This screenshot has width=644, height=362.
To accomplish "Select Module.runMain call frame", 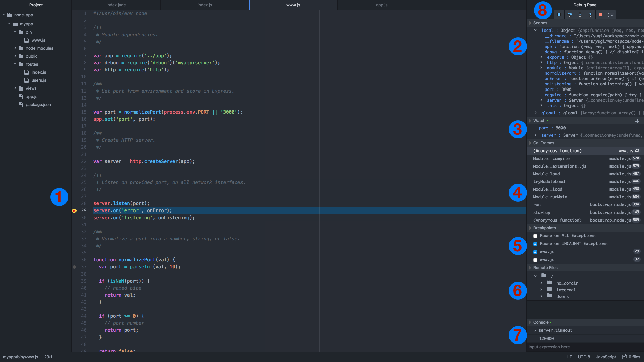I will coord(550,197).
